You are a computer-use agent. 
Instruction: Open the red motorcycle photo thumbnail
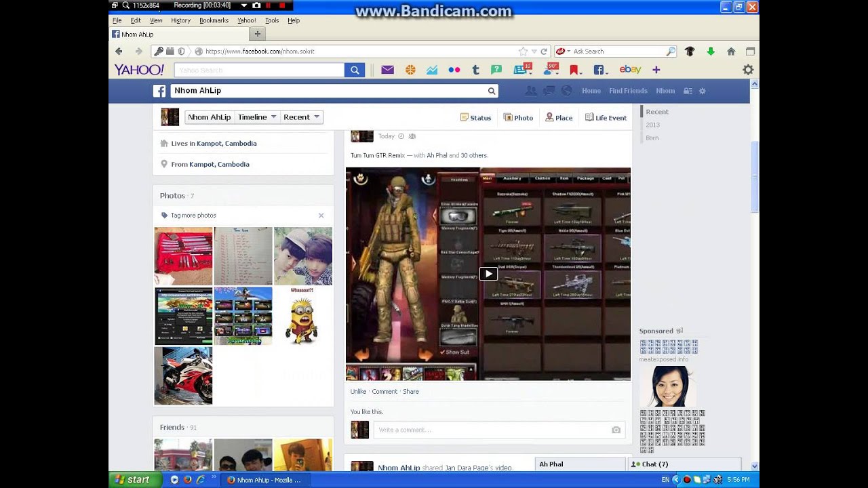tap(183, 375)
